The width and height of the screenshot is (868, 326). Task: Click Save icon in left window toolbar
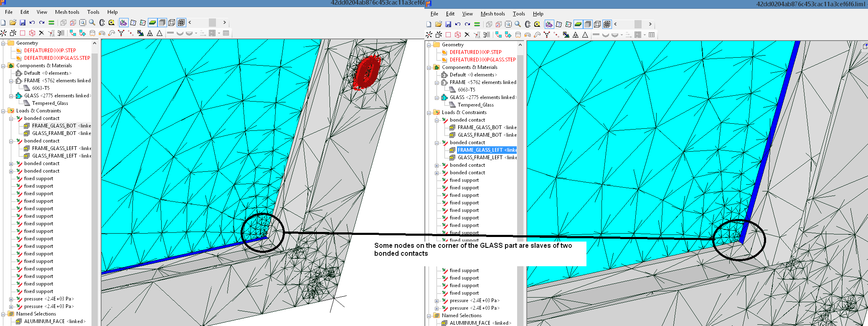(23, 23)
